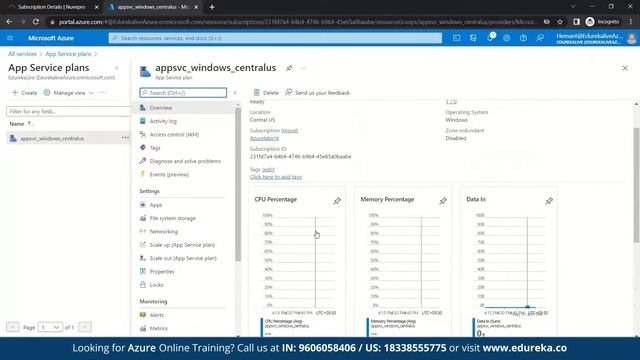Close the Subscription Details browser tab
The width and height of the screenshot is (640, 360).
(97, 7)
